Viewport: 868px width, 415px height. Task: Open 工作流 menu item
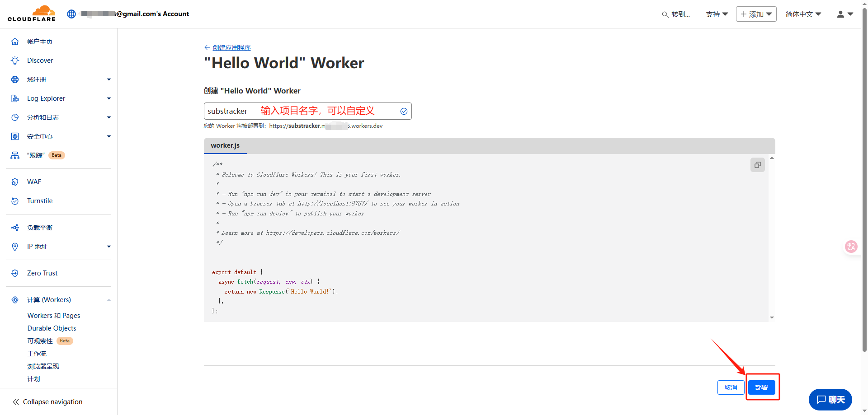37,354
